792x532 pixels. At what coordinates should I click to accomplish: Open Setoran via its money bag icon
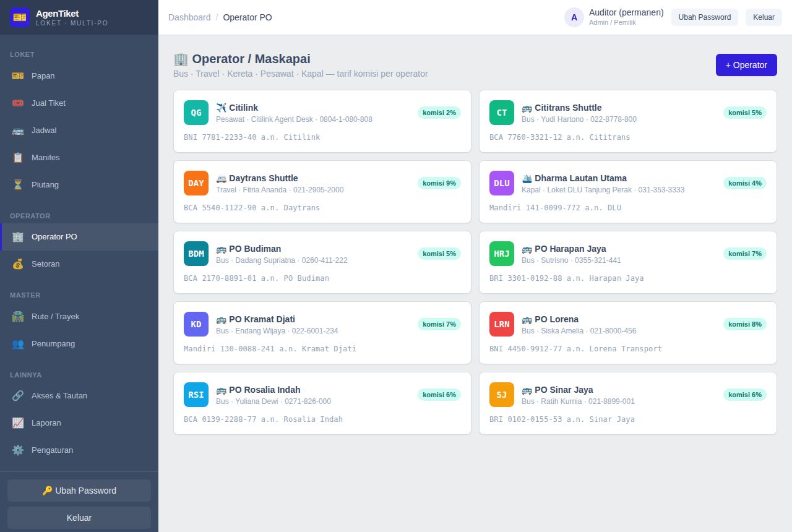(x=18, y=264)
